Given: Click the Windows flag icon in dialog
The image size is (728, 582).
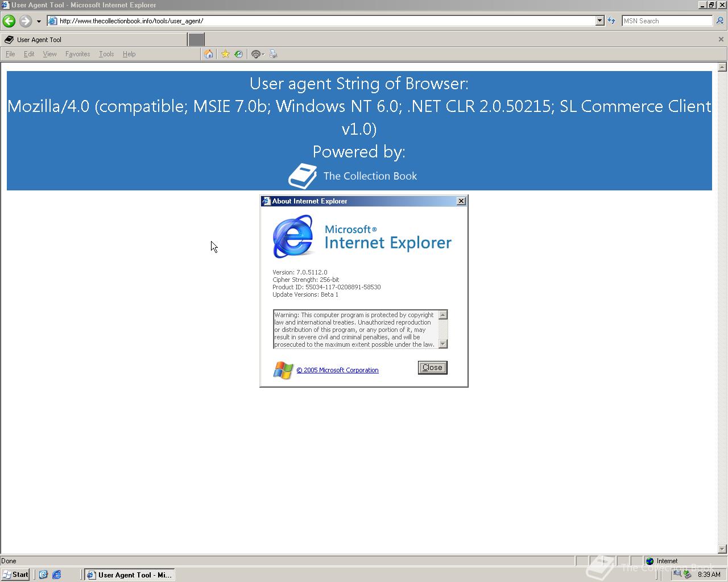Looking at the screenshot, I should click(x=283, y=371).
